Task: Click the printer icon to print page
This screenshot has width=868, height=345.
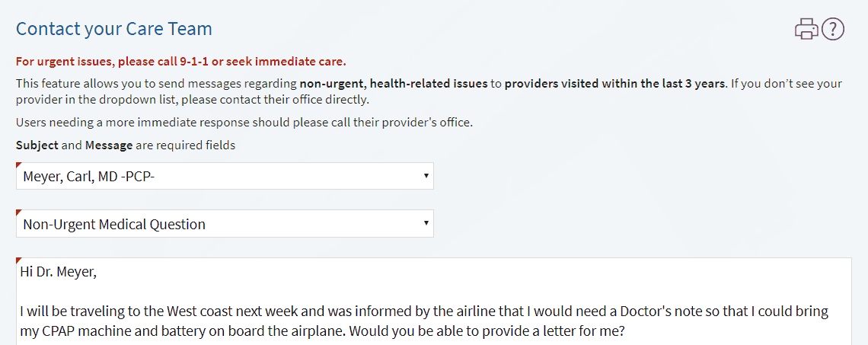Action: tap(806, 29)
